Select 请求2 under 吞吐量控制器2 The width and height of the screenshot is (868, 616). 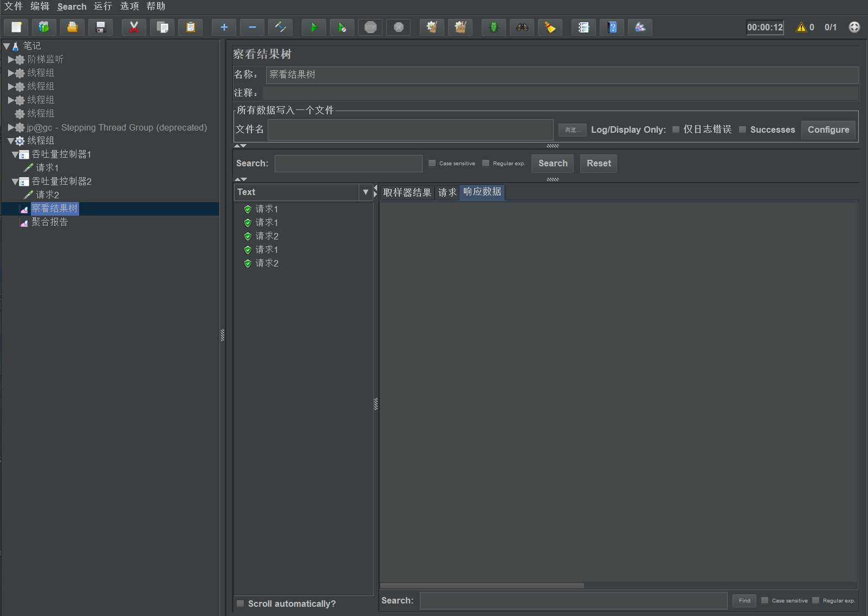[x=47, y=195]
